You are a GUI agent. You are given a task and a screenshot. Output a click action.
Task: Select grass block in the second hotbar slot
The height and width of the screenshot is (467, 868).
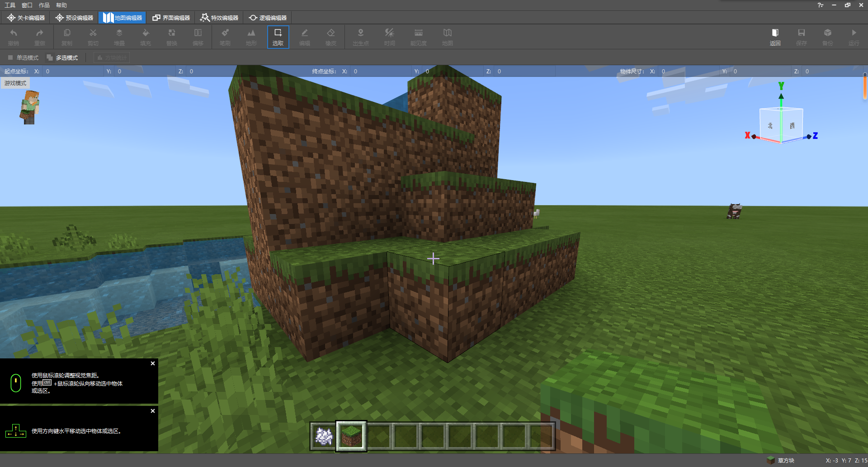(x=351, y=436)
